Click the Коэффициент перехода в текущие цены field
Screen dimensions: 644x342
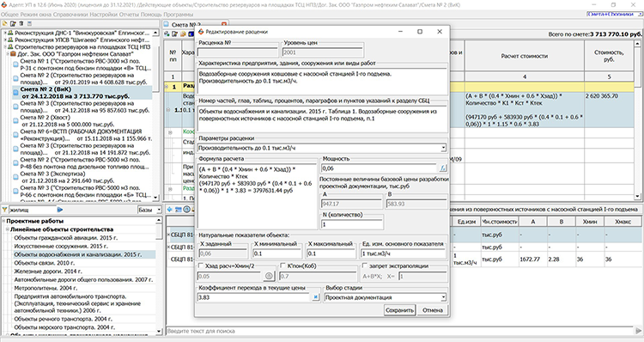pyautogui.click(x=254, y=297)
